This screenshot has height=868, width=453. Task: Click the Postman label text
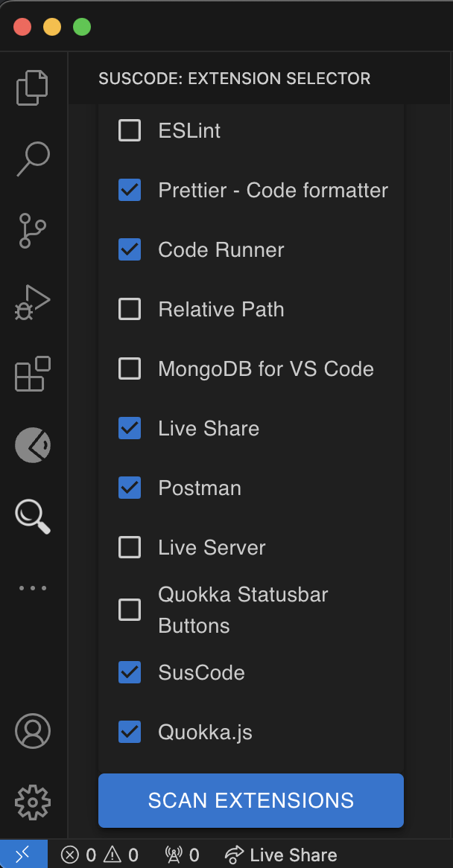pyautogui.click(x=200, y=488)
